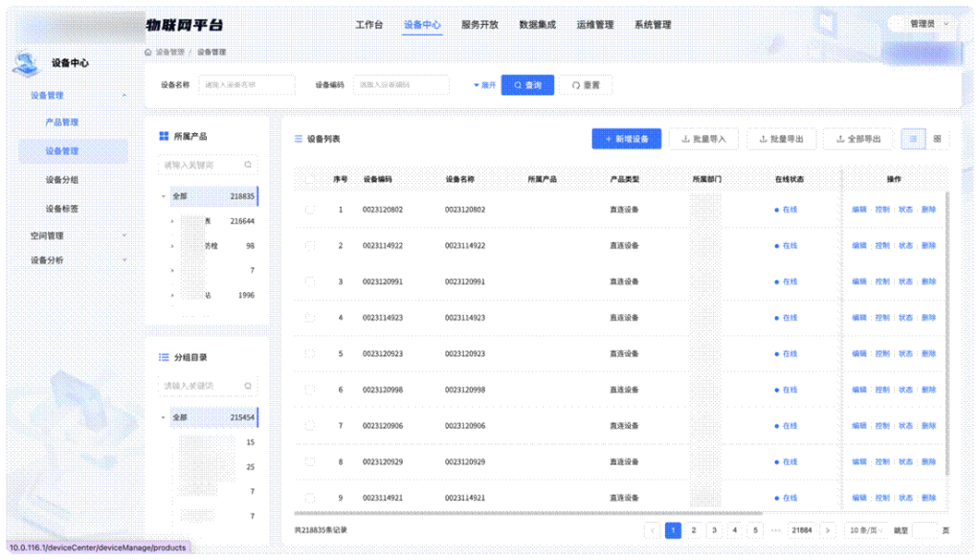Select checkbox for row 0023114923
Image resolution: width=980 pixels, height=560 pixels.
310,318
